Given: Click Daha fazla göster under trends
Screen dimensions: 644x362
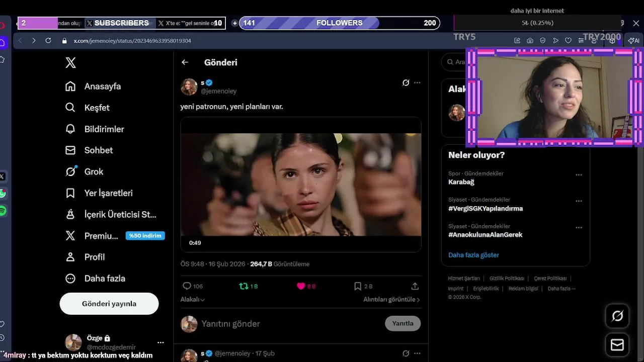Looking at the screenshot, I should (473, 255).
